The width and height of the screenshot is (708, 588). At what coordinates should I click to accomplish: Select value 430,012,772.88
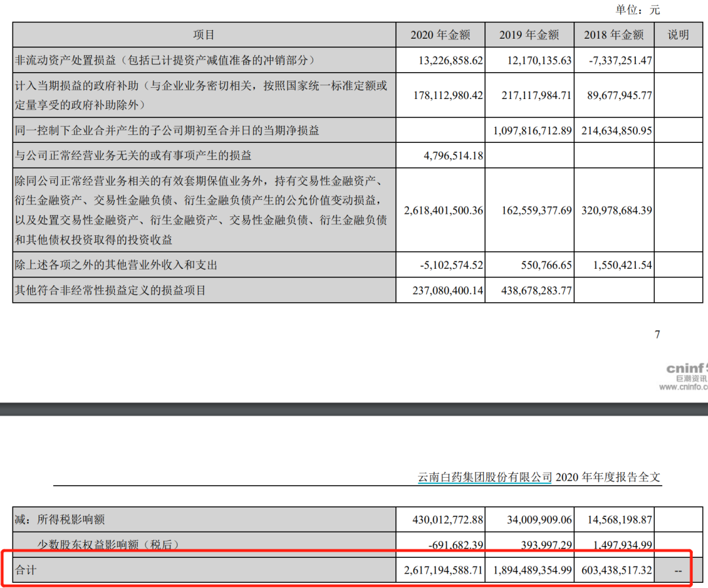448,520
